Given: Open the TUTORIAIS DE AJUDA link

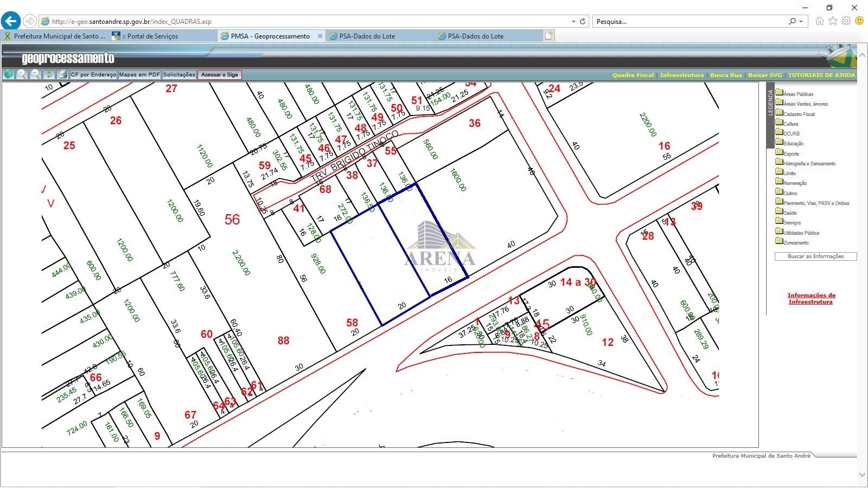Looking at the screenshot, I should 821,75.
